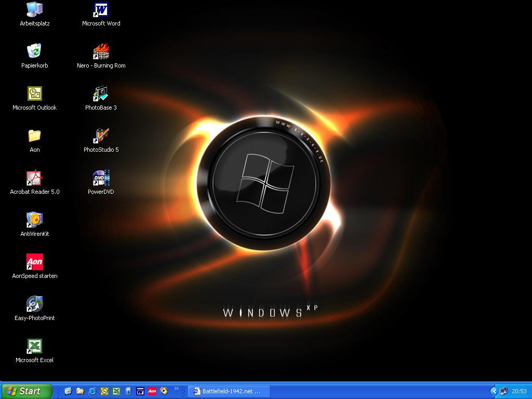Launch Windows Media Player from Quick Launch
Image resolution: width=532 pixels, height=399 pixels.
click(x=164, y=391)
